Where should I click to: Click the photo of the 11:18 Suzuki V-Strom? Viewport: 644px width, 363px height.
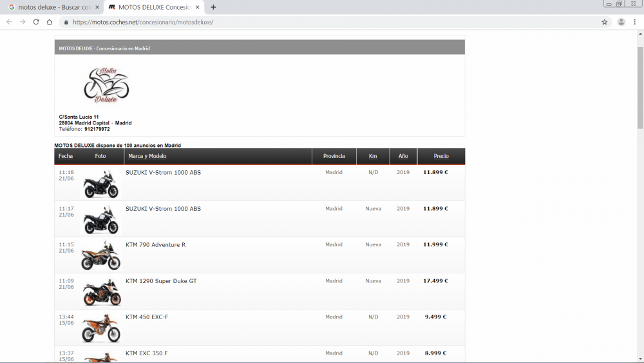click(x=101, y=183)
